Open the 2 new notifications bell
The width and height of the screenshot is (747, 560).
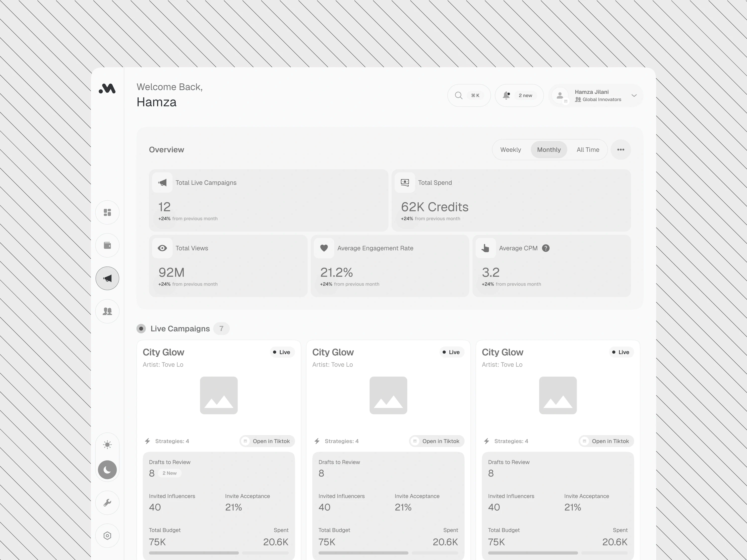[x=519, y=96]
